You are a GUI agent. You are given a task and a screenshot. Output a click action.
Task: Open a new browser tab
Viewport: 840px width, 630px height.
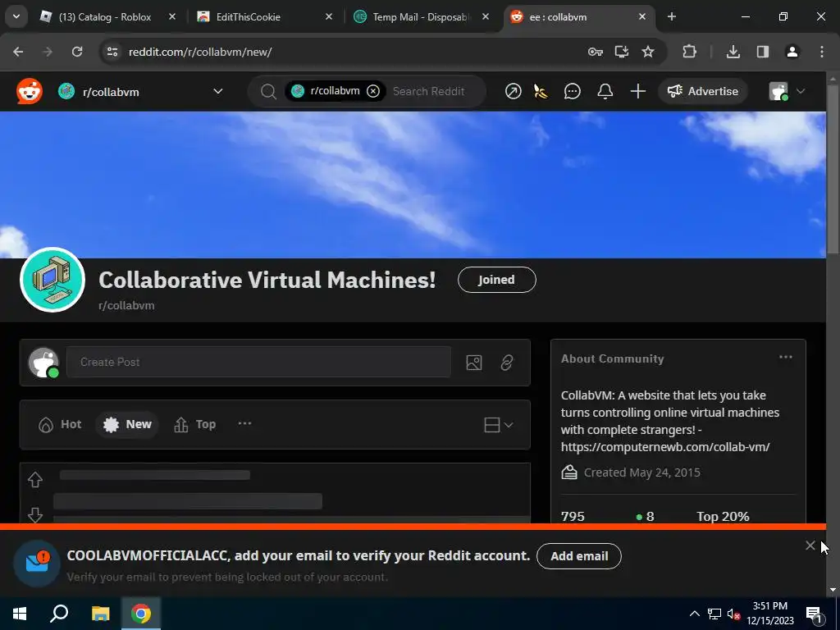pyautogui.click(x=671, y=16)
